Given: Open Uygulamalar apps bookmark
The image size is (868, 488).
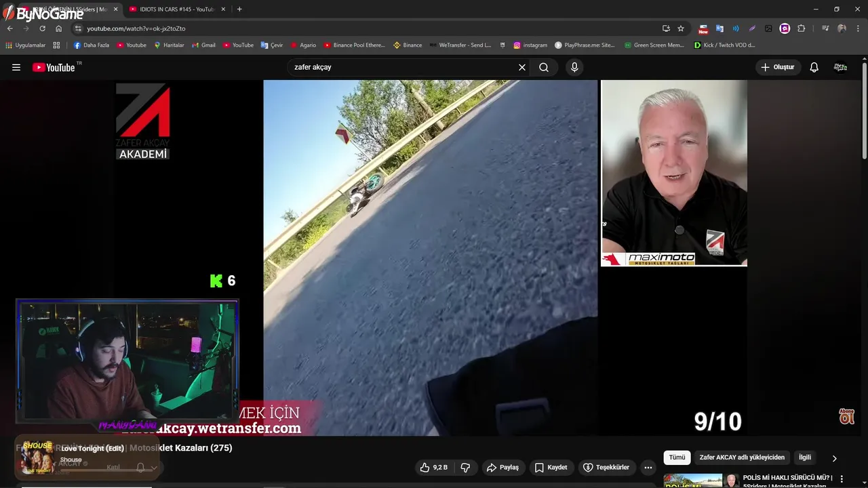Looking at the screenshot, I should [x=26, y=45].
